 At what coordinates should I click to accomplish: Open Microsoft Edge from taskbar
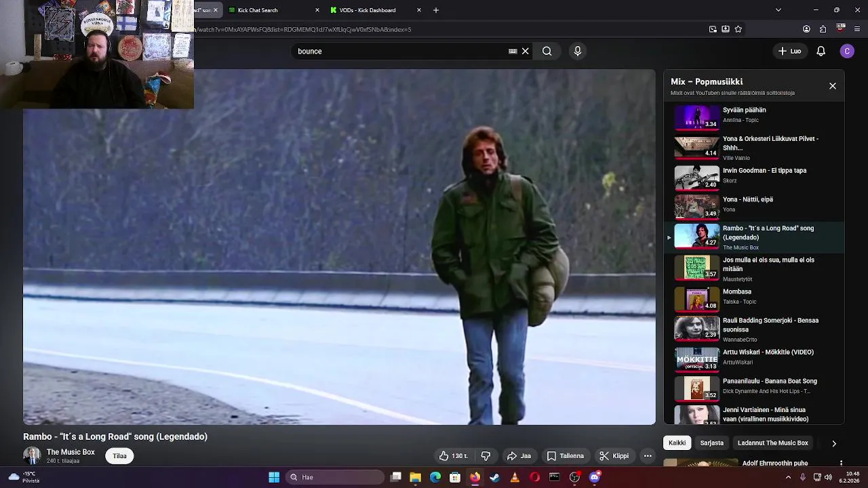click(x=435, y=477)
